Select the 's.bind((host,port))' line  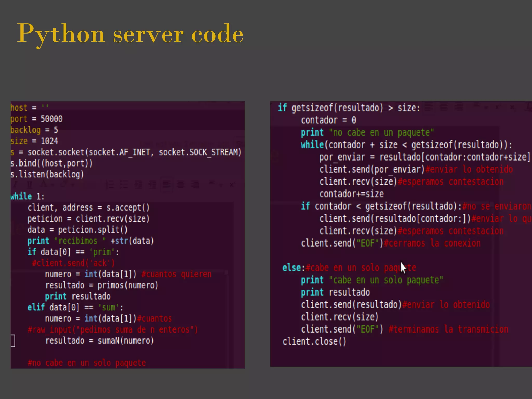51,163
